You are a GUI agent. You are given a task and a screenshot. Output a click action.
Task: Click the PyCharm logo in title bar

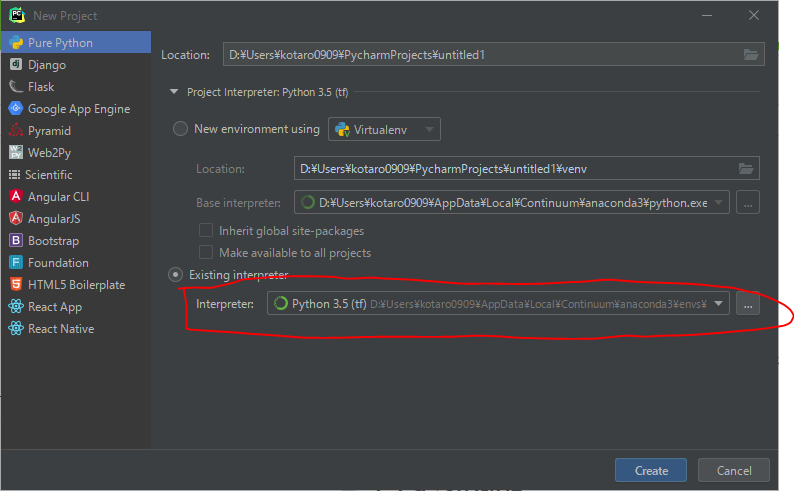pos(17,15)
